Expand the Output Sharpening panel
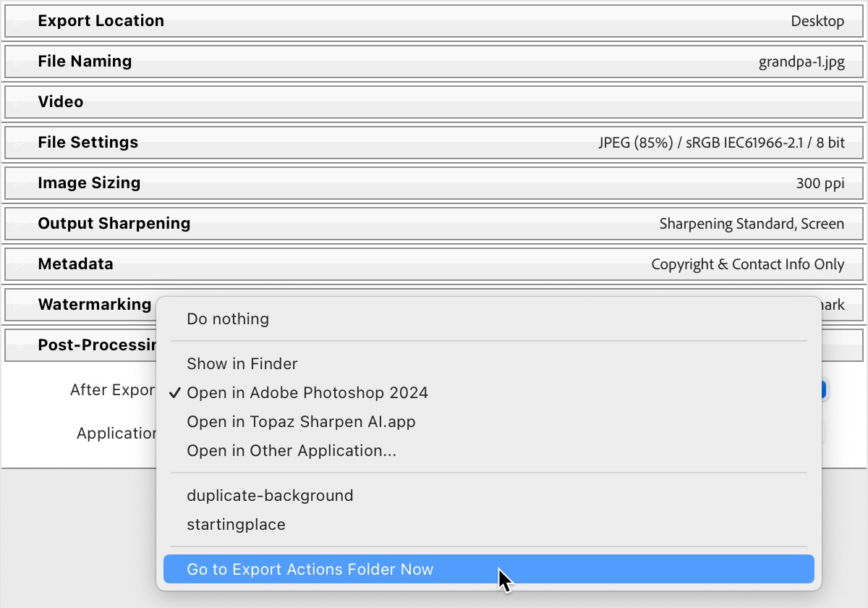Viewport: 868px width, 608px height. pyautogui.click(x=114, y=223)
